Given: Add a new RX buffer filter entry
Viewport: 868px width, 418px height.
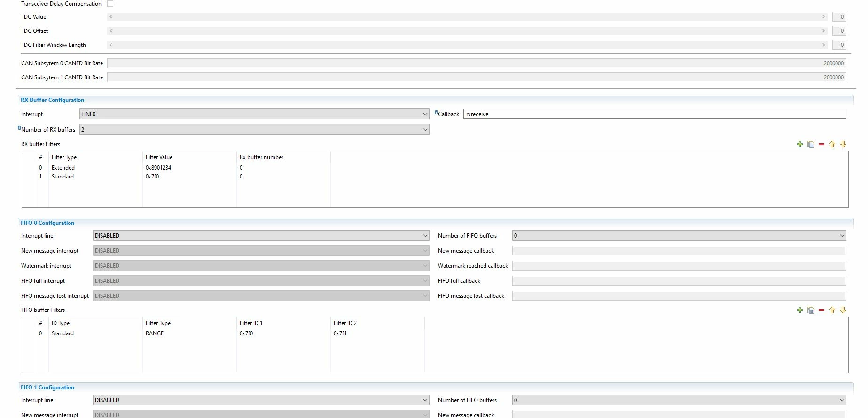Looking at the screenshot, I should (800, 144).
